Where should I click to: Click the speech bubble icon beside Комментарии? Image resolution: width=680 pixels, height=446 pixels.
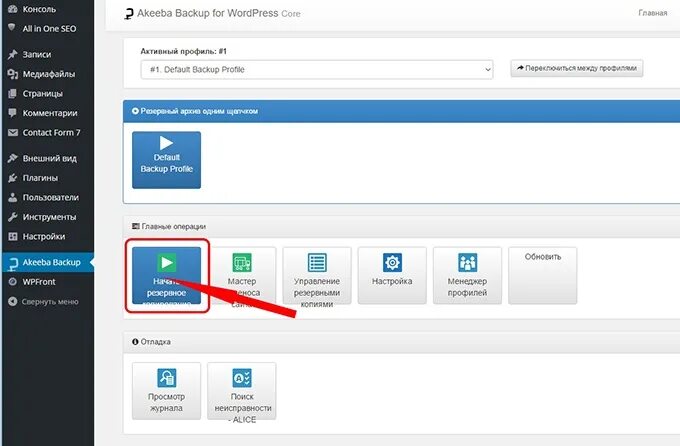pos(13,113)
